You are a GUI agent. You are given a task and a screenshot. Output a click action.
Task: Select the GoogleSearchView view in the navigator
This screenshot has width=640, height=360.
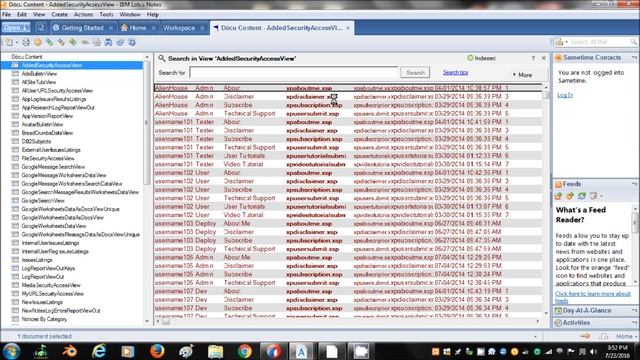43,201
